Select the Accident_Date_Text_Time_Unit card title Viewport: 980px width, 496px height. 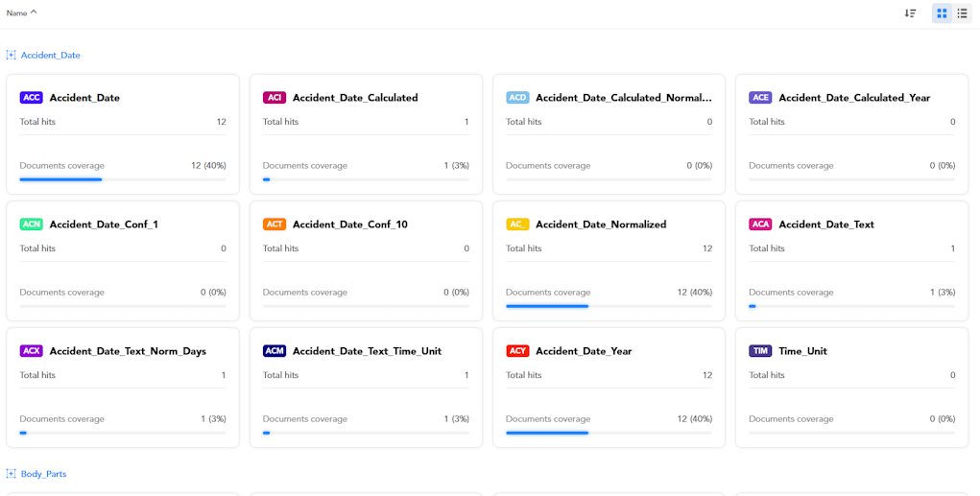tap(367, 351)
